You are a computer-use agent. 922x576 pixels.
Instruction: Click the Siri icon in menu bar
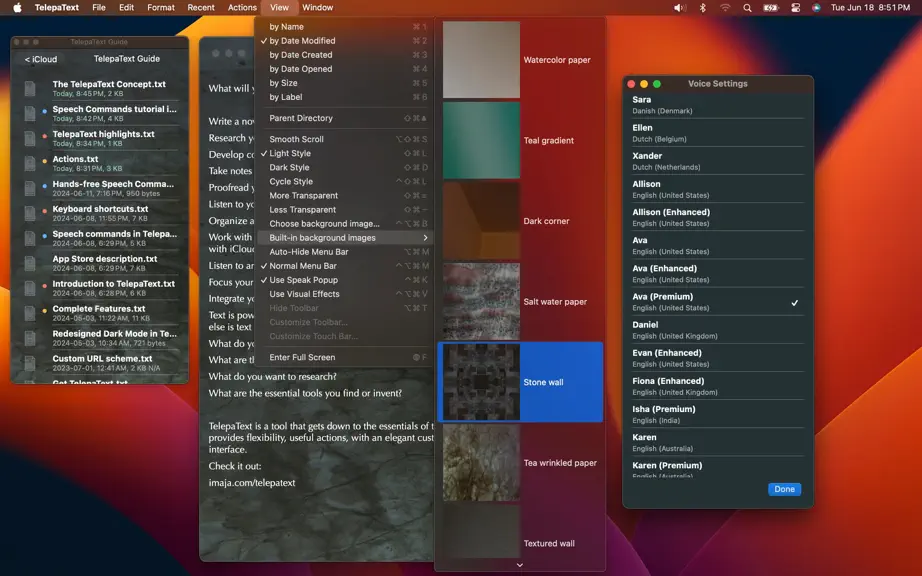click(x=816, y=8)
